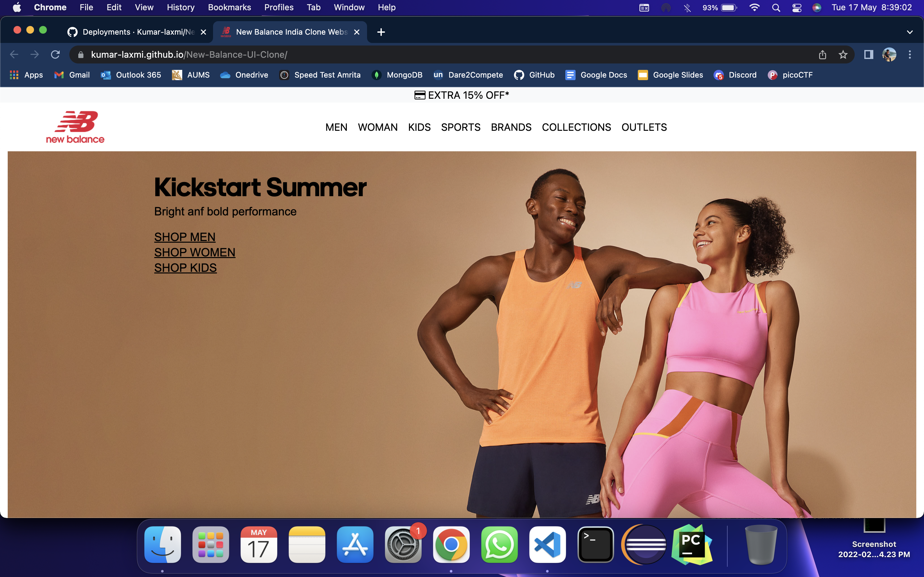The height and width of the screenshot is (577, 924).
Task: Expand the tab search chevron
Action: (x=910, y=32)
